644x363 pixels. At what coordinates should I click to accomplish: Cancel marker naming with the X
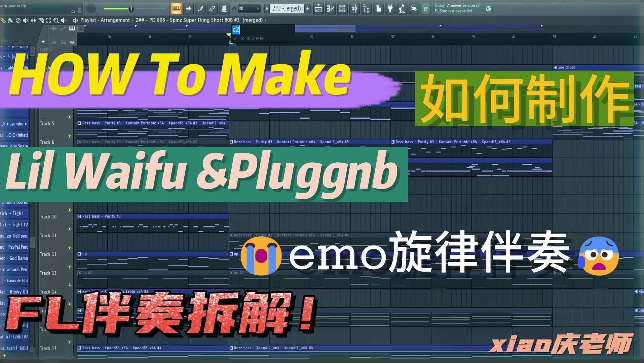pos(242,38)
